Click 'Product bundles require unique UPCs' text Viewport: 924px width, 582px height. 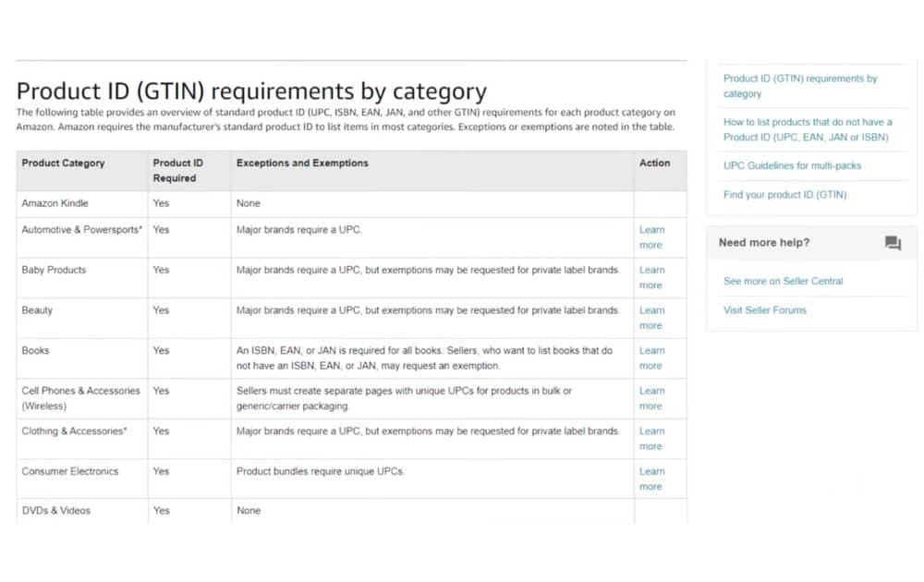(320, 471)
